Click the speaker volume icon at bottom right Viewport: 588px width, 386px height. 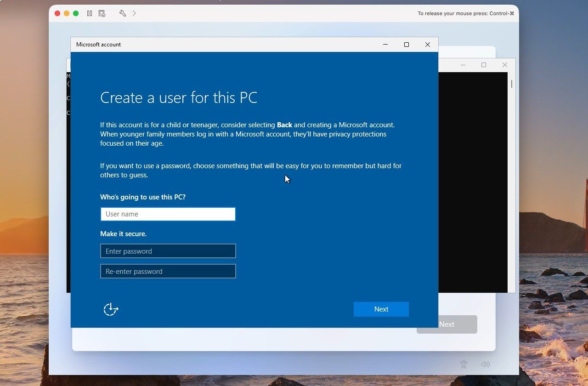point(486,364)
